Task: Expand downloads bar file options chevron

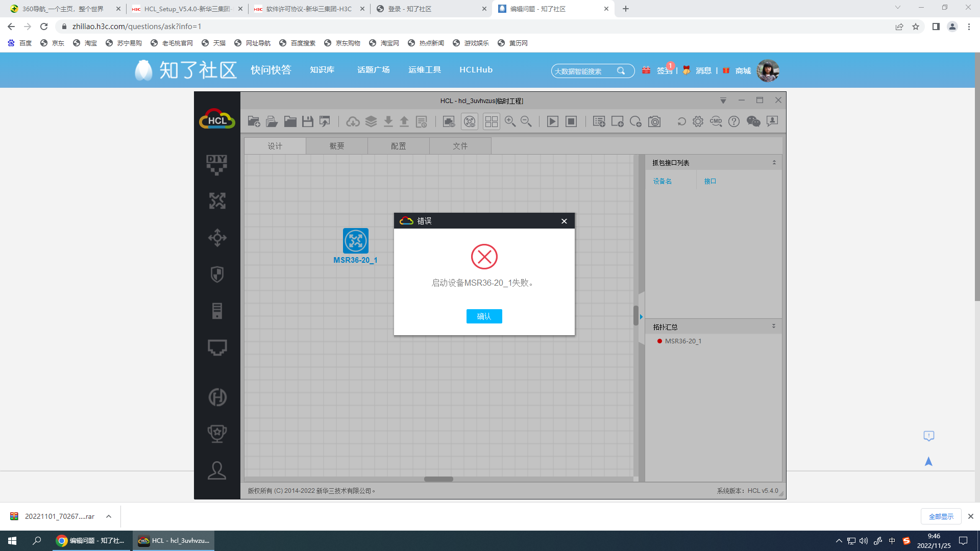Action: pos(109,516)
